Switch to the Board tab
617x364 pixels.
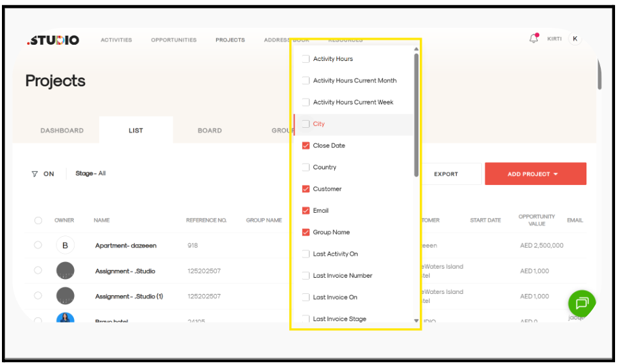click(x=210, y=130)
